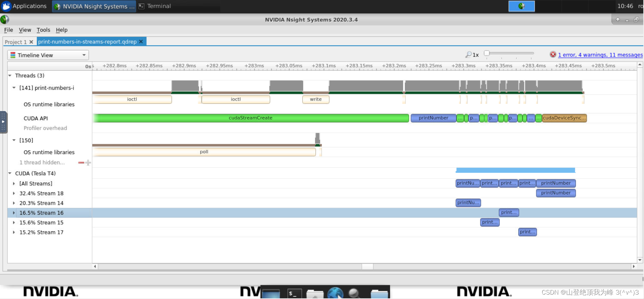Select the printNumber call in CUDA API row
The height and width of the screenshot is (299, 644).
(x=433, y=118)
